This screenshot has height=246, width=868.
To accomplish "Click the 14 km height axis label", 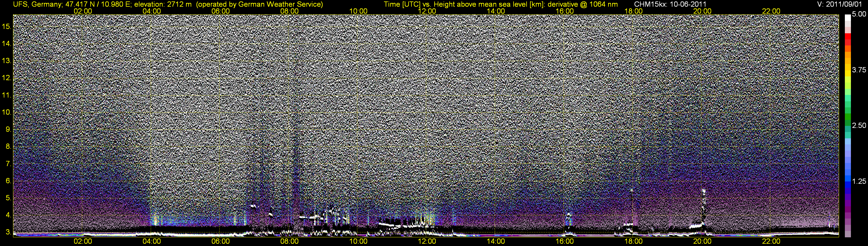I will pyautogui.click(x=7, y=43).
